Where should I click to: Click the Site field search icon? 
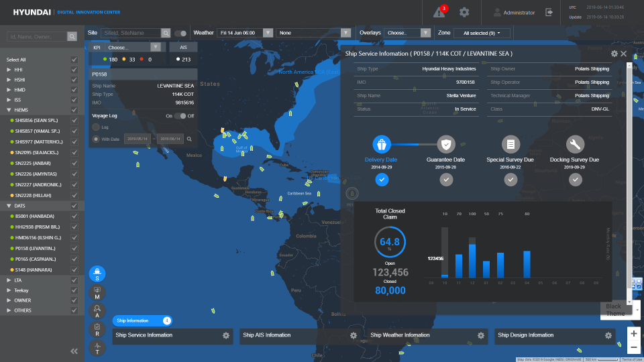pyautogui.click(x=166, y=33)
